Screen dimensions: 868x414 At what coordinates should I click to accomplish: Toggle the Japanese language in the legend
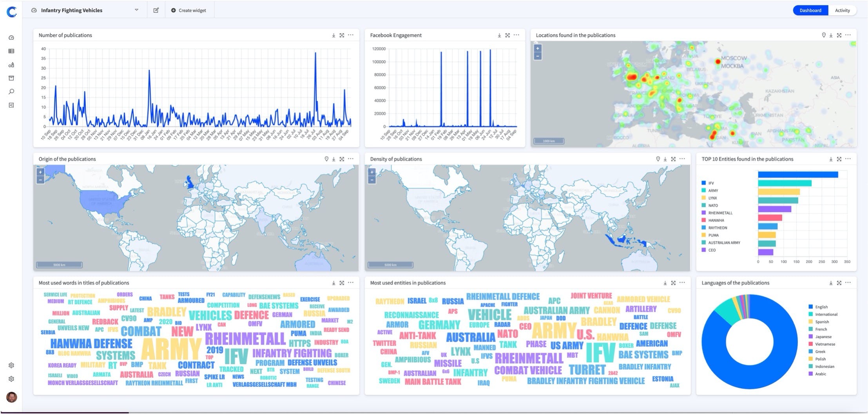820,336
